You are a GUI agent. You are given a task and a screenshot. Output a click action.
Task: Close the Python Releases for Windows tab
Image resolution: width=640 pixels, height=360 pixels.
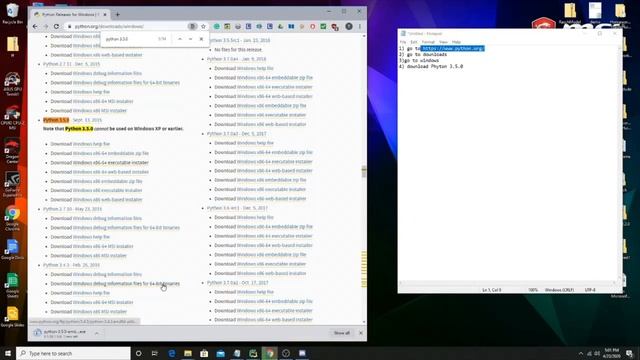point(105,15)
